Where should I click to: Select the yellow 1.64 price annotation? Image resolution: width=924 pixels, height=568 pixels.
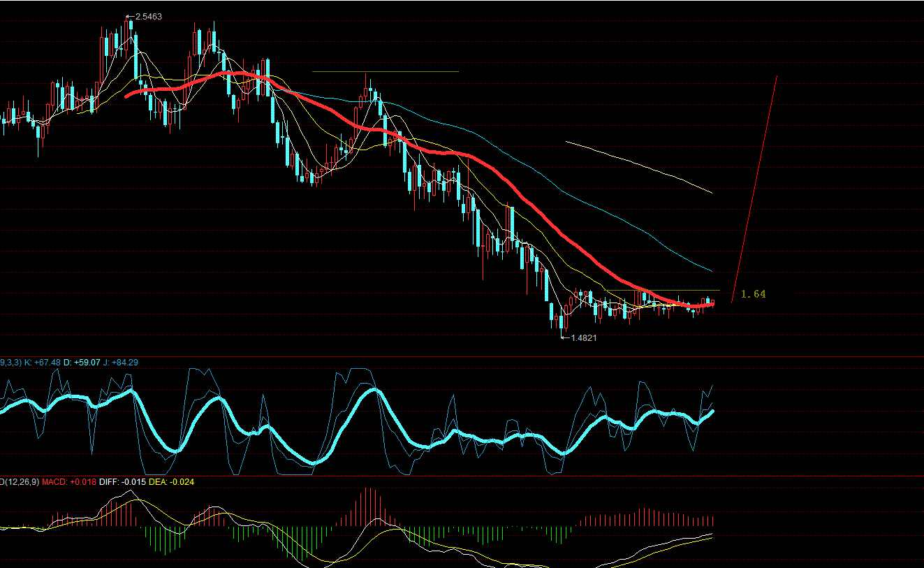pos(754,294)
